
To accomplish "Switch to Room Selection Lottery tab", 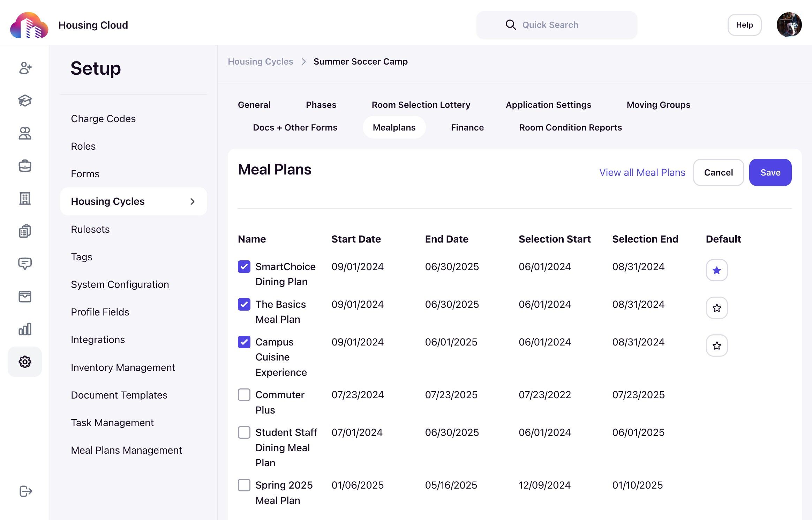I will tap(421, 105).
